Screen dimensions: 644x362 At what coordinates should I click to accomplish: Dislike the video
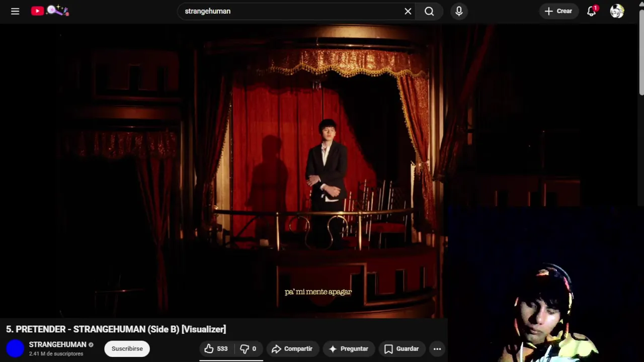pos(249,348)
